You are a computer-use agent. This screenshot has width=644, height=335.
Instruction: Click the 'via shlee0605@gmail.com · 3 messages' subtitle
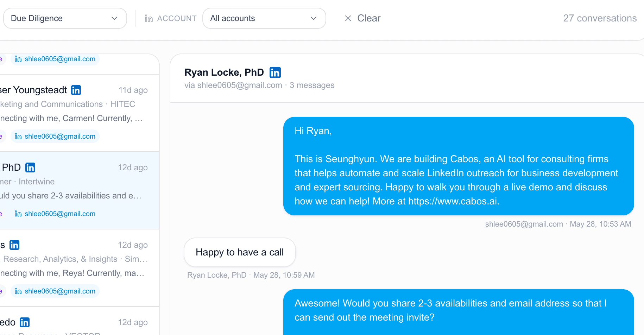point(259,85)
